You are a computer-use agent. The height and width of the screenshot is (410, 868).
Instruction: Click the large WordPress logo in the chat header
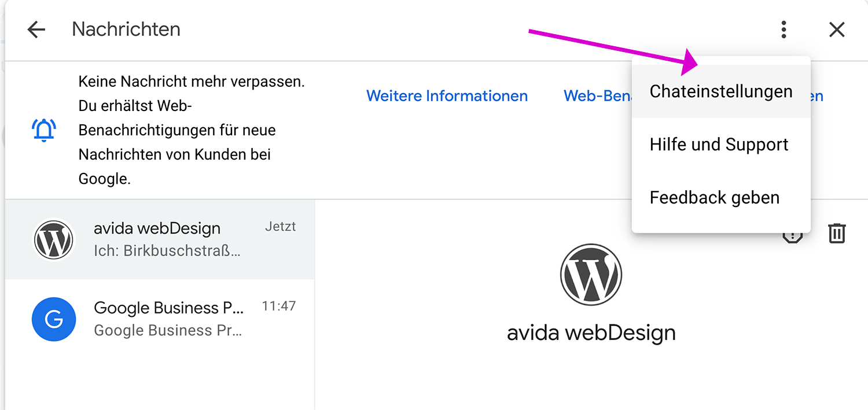pyautogui.click(x=591, y=275)
